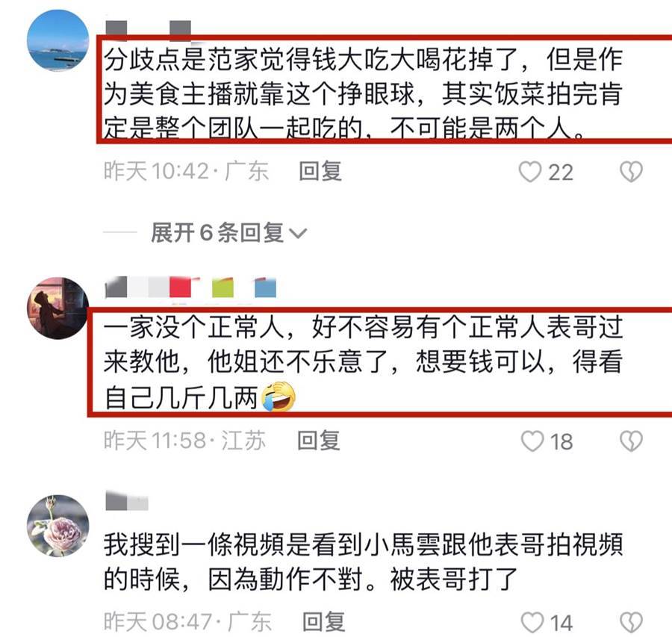The image size is (672, 637).
Task: Like the comment with 14 likes
Action: point(532,622)
